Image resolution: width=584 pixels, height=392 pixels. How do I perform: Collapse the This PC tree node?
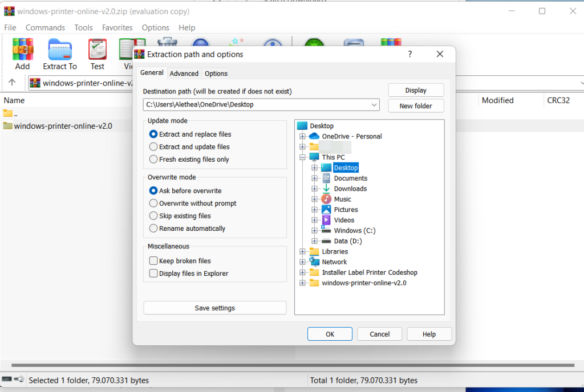click(302, 157)
